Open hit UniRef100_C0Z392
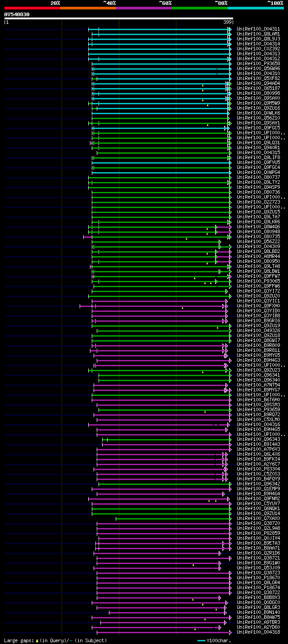The height and width of the screenshot is (644, 288). tap(258, 49)
